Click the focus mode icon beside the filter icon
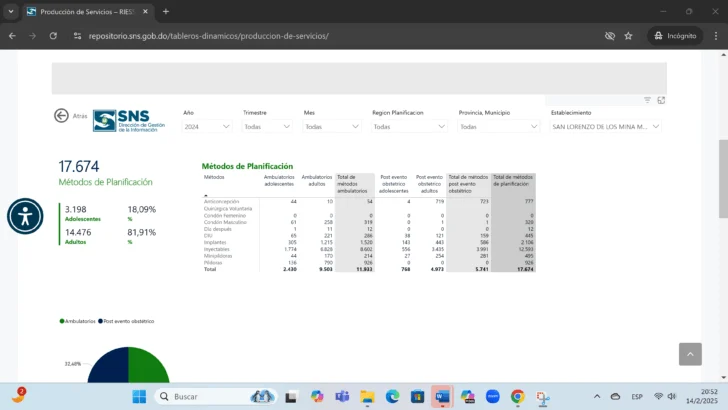This screenshot has width=728, height=410. [x=661, y=100]
